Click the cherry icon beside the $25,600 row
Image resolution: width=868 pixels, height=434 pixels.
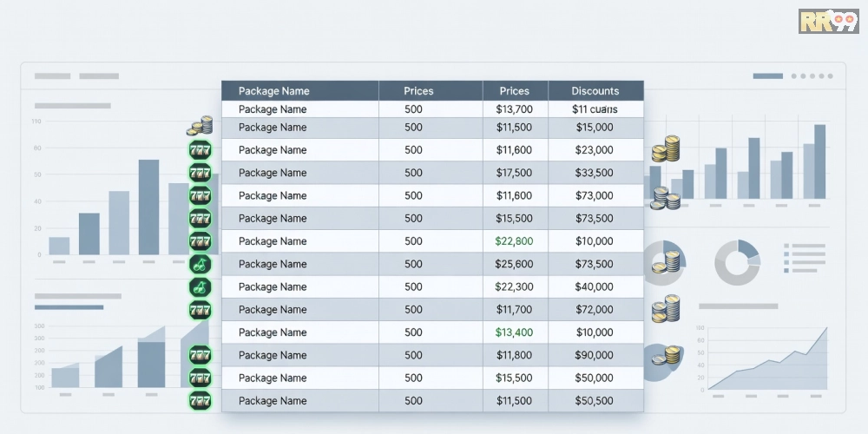[201, 264]
